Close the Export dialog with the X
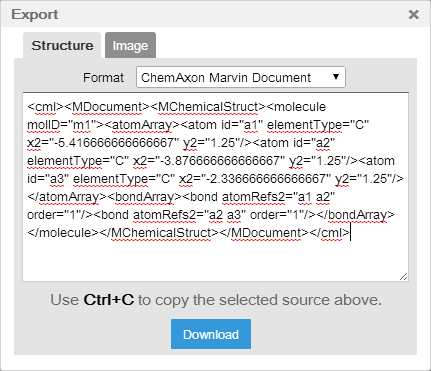Screen dimensions: 431x371 [413, 14]
